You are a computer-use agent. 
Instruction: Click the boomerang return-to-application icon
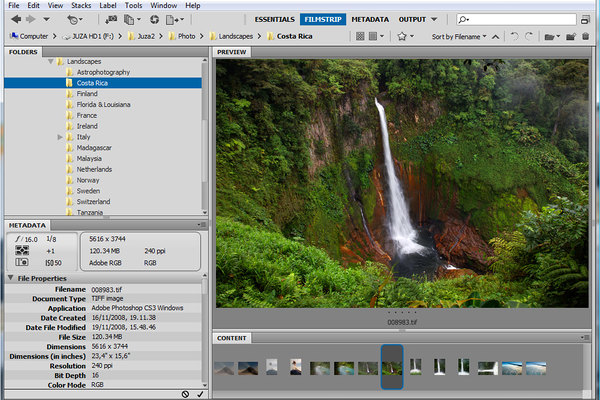[x=75, y=20]
